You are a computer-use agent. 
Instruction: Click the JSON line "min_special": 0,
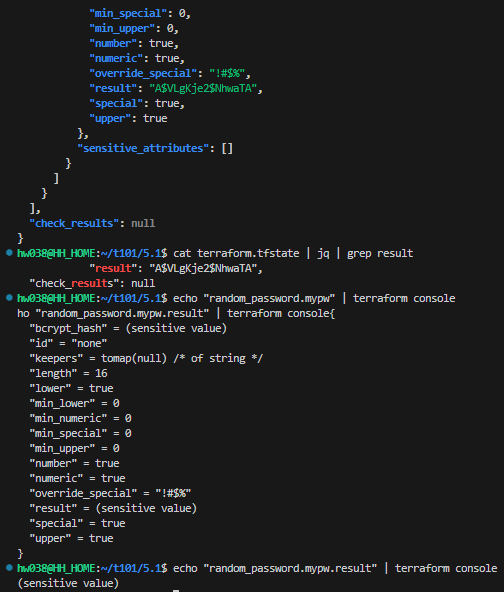coord(140,14)
